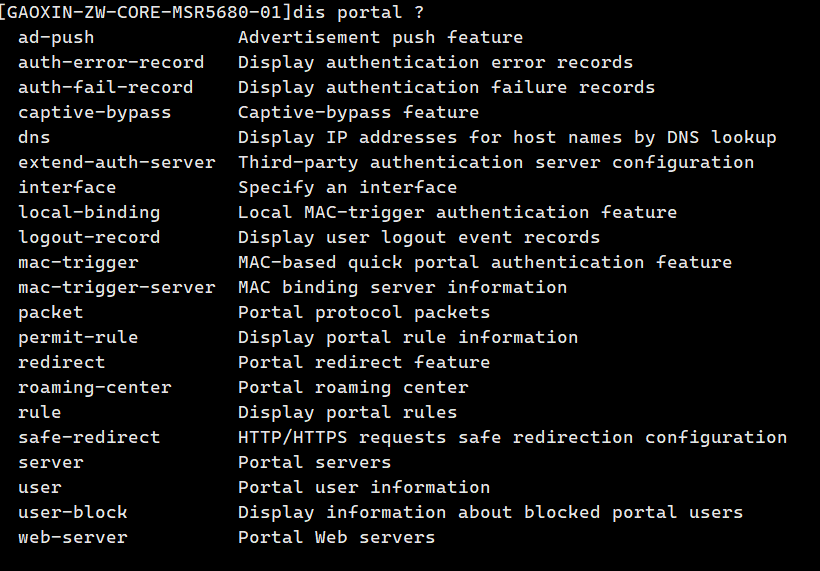Screen dimensions: 820x571
Task: Click the 'packet' option keyword
Action: tap(51, 312)
